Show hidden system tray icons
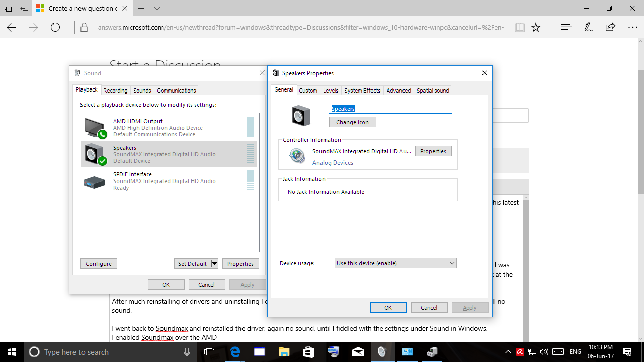This screenshot has width=644, height=362. click(508, 352)
